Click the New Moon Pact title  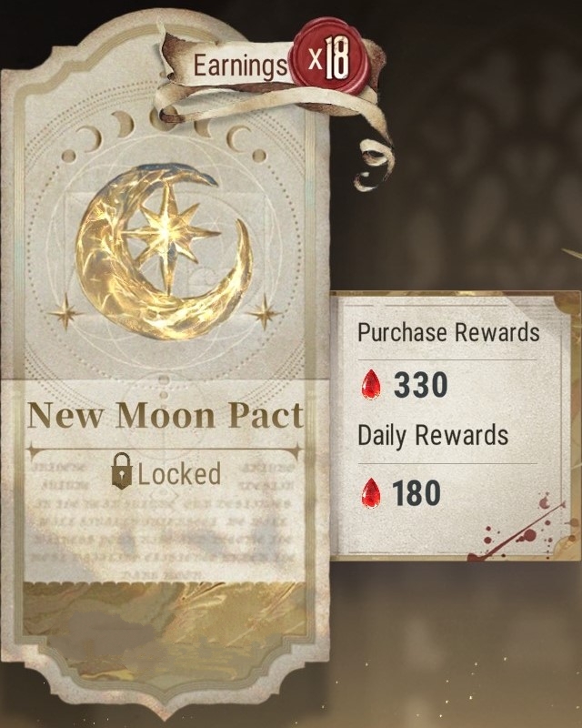tap(166, 415)
